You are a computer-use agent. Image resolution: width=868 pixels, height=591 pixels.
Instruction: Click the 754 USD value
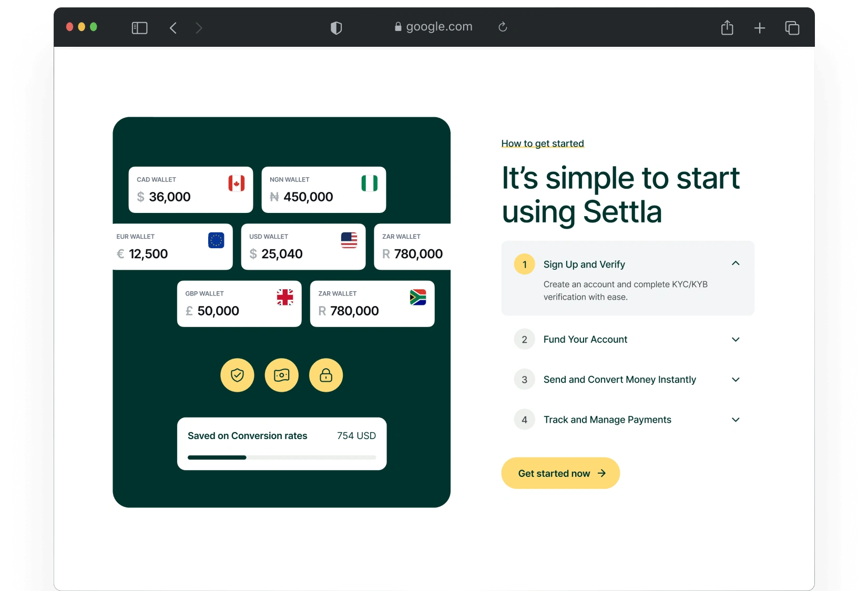click(356, 436)
